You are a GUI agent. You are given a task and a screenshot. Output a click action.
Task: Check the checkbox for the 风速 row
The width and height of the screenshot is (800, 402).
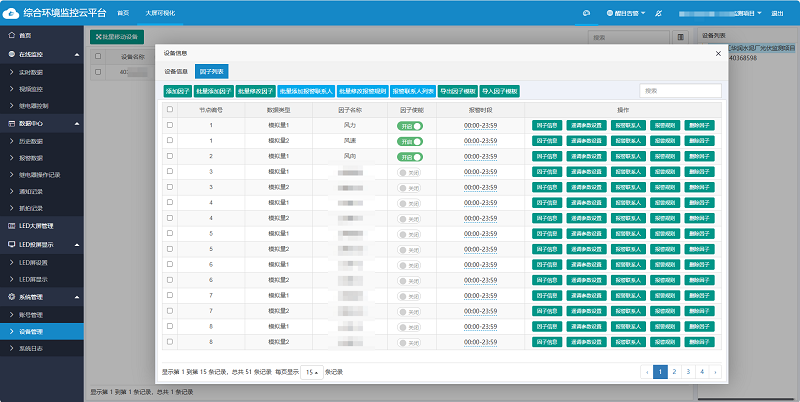click(170, 141)
